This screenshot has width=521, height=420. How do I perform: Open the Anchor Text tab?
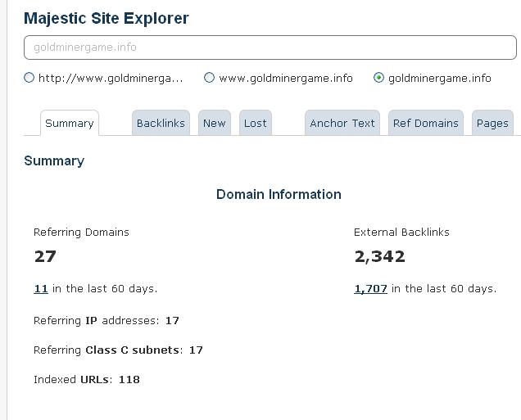point(342,123)
